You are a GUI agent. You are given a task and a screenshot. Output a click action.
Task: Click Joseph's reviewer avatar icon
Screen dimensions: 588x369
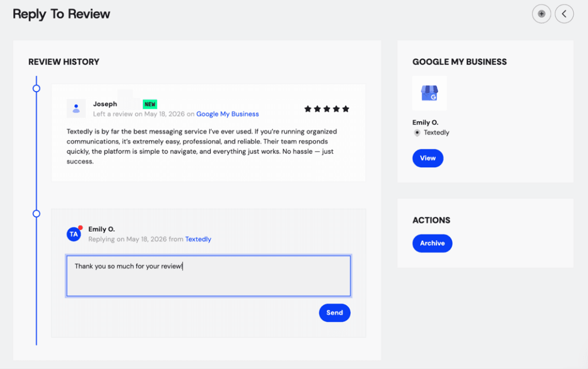(76, 109)
